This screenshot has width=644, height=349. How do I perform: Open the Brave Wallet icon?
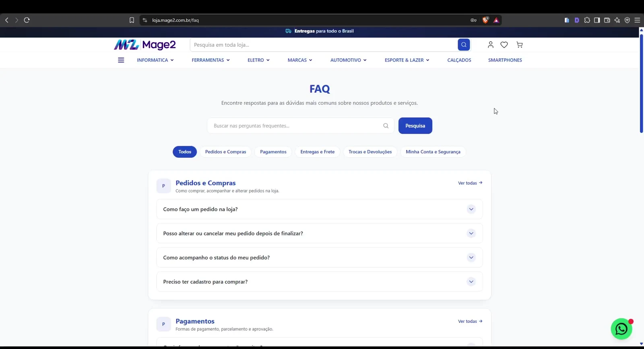pyautogui.click(x=607, y=20)
